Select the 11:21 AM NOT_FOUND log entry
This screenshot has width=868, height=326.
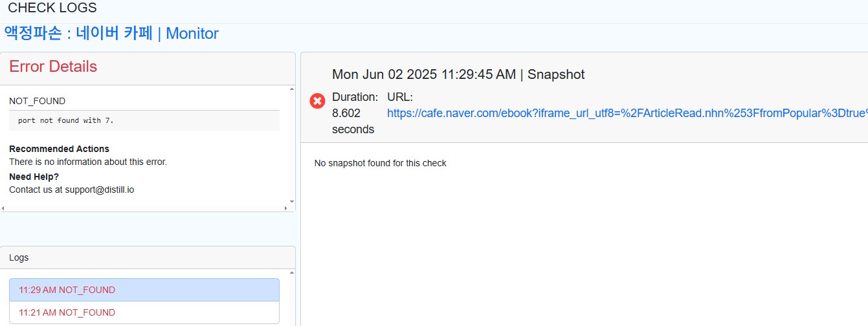(x=144, y=312)
